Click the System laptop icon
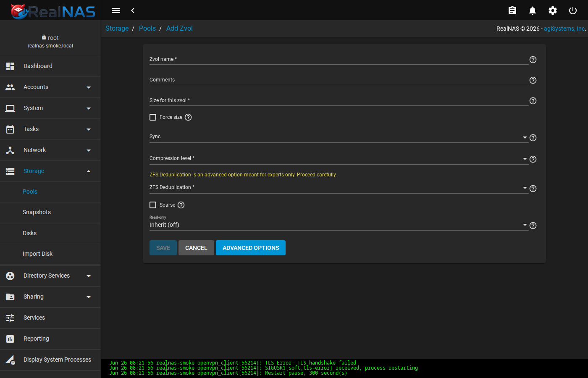 click(10, 108)
